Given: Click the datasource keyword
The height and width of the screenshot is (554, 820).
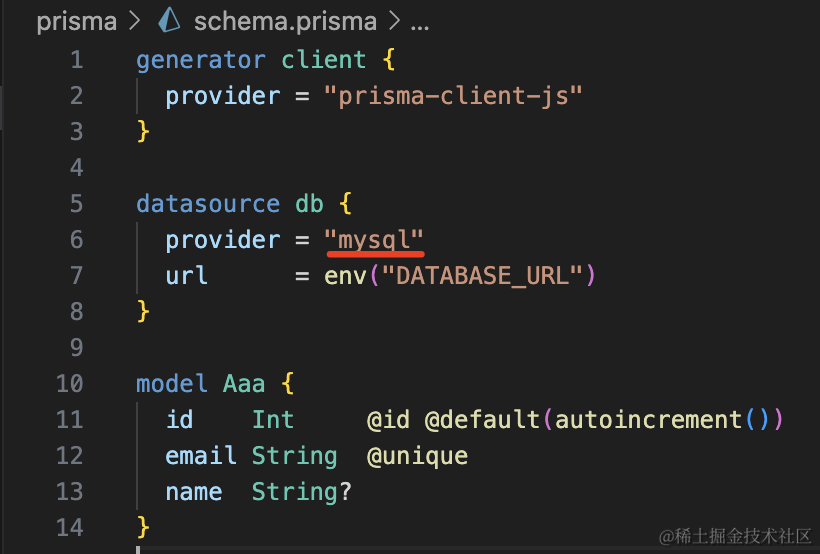Looking at the screenshot, I should (208, 204).
